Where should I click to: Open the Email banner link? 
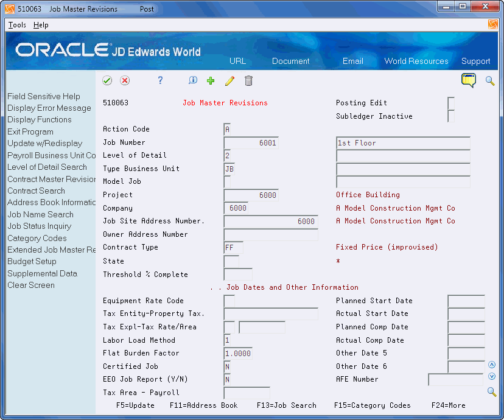pos(352,61)
